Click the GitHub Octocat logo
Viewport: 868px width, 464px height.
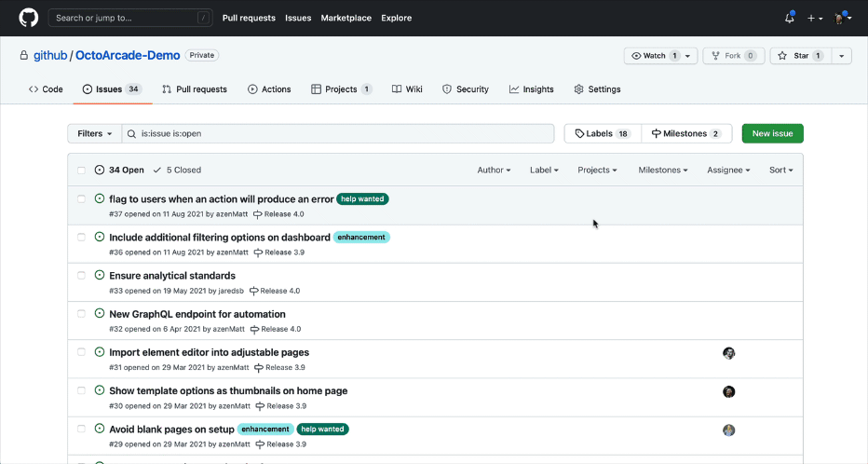click(28, 18)
